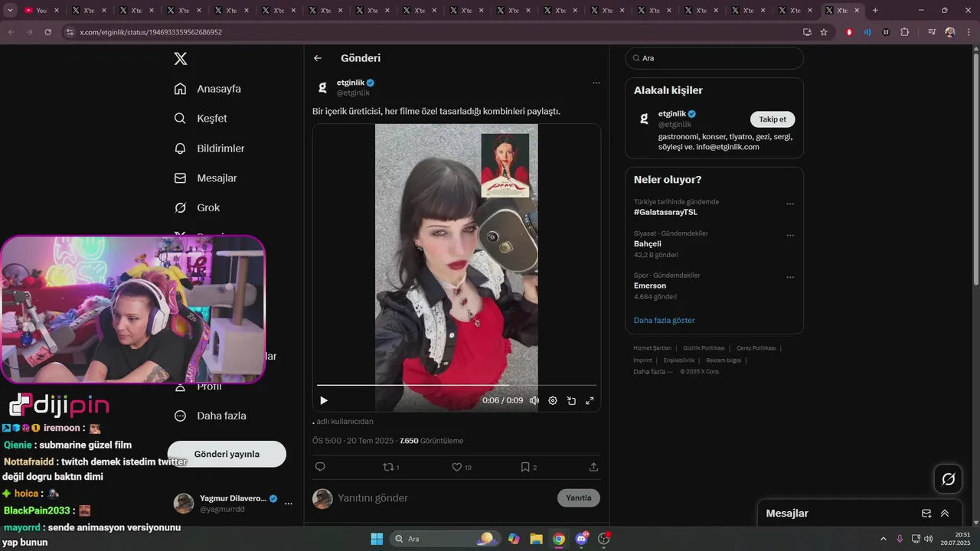The width and height of the screenshot is (980, 551).
Task: Click the reply comment icon
Action: click(x=320, y=467)
